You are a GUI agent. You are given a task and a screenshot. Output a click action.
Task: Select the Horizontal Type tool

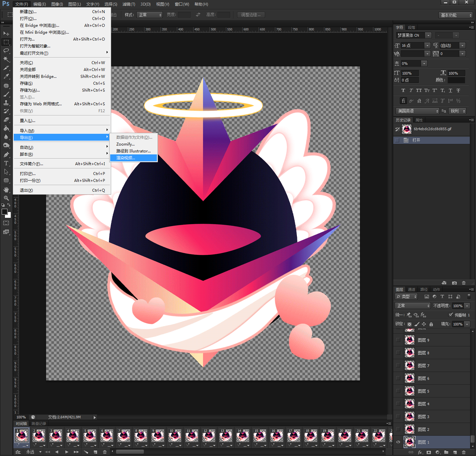pos(6,163)
